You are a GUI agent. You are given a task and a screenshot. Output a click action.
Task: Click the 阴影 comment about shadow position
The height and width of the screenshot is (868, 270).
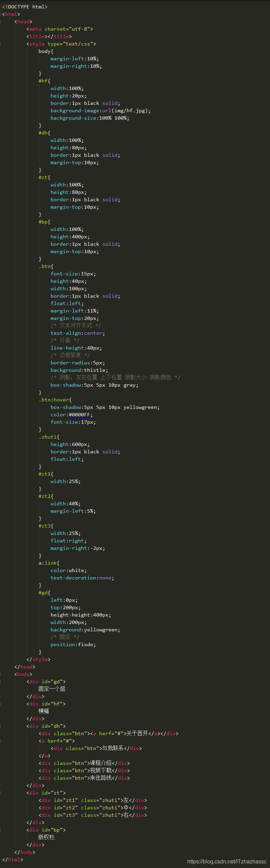(x=115, y=378)
